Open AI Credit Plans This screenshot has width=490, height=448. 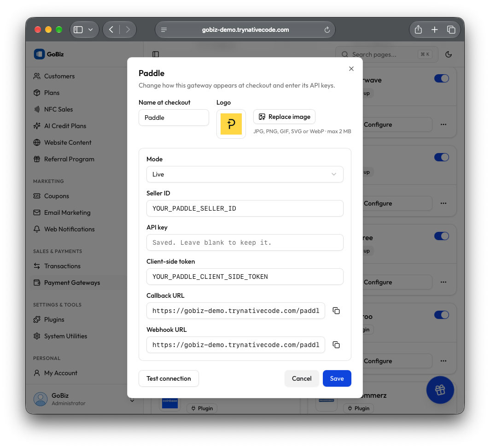(65, 126)
